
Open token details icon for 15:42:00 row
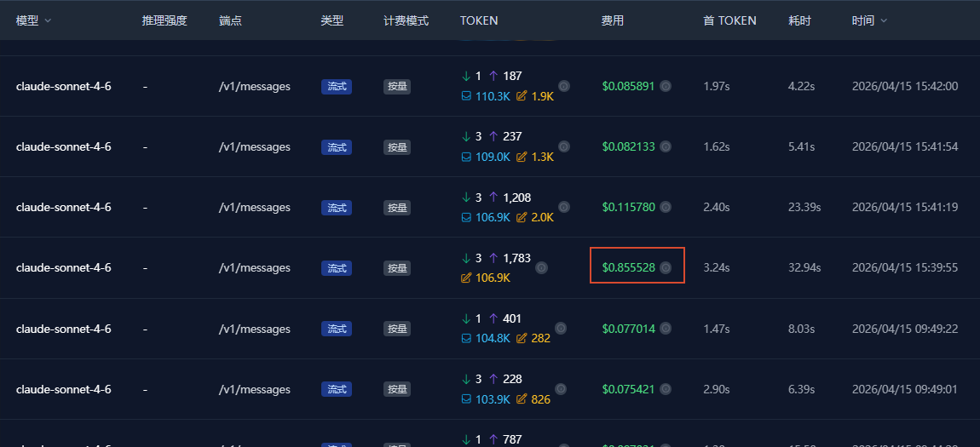click(x=564, y=86)
